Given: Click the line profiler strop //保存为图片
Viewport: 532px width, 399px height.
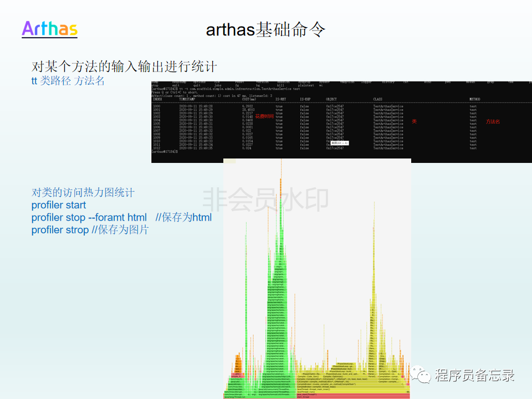Looking at the screenshot, I should (x=90, y=229).
